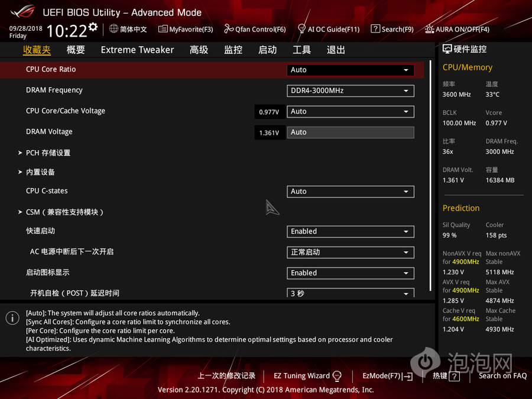Open the DRAM Frequency DDR4-3000MHz dropdown
532x399 pixels.
coord(350,90)
